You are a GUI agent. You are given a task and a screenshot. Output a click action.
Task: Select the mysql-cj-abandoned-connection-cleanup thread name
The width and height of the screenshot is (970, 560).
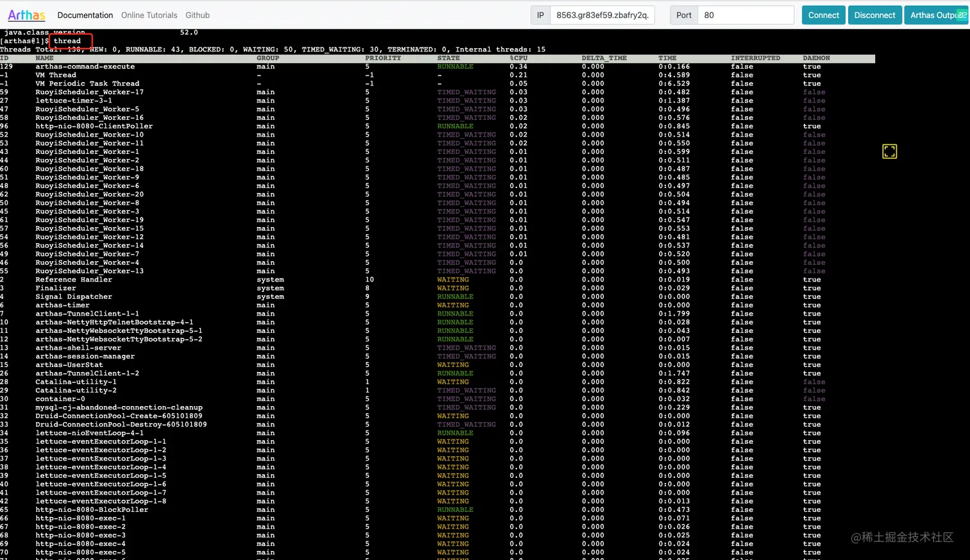pyautogui.click(x=119, y=407)
